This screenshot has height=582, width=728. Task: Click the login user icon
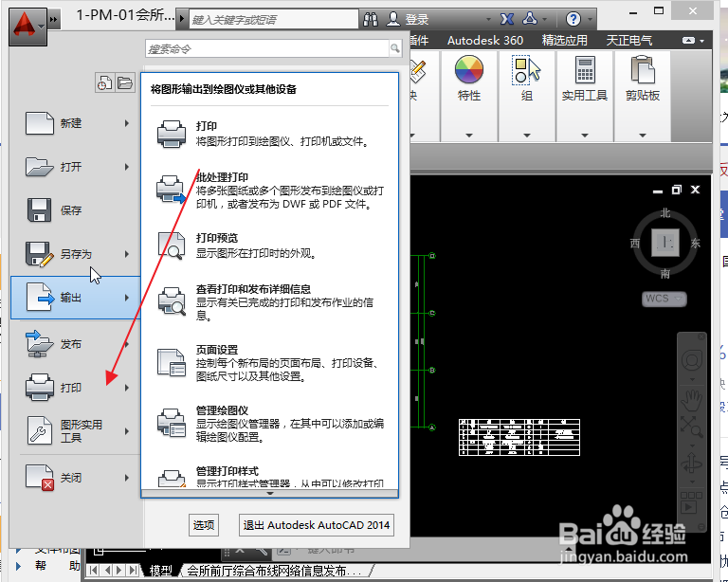pyautogui.click(x=393, y=19)
